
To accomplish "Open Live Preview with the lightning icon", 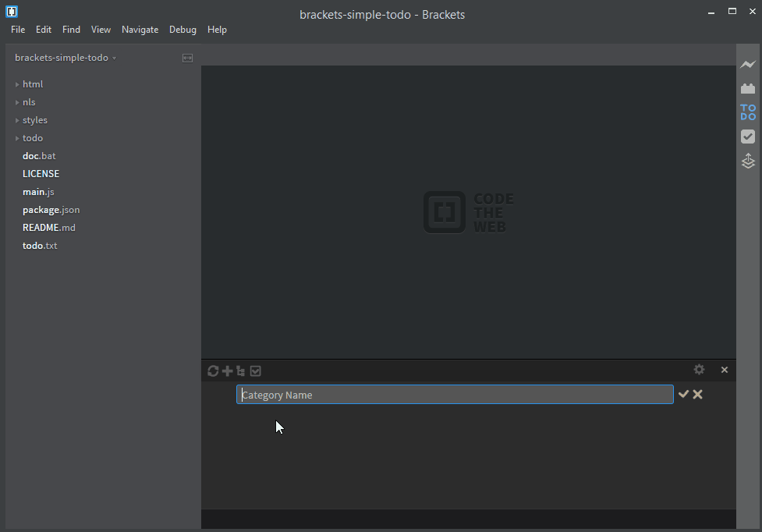I will coord(748,64).
